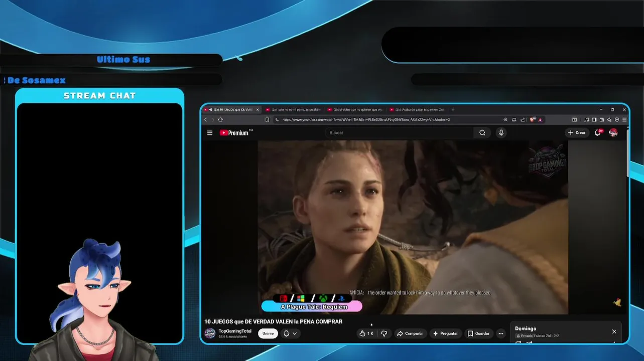Click the Unirse join button

[x=268, y=333]
